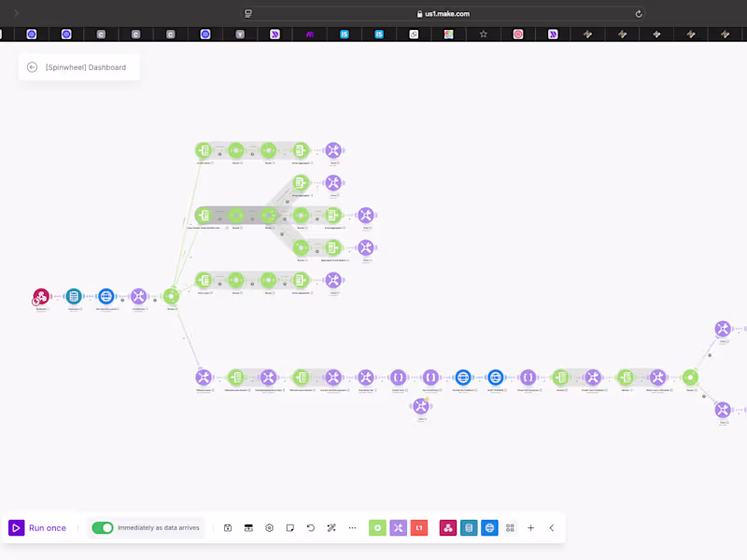The height and width of the screenshot is (560, 747).
Task: Add a favorite with the plus icon
Action: (x=530, y=527)
